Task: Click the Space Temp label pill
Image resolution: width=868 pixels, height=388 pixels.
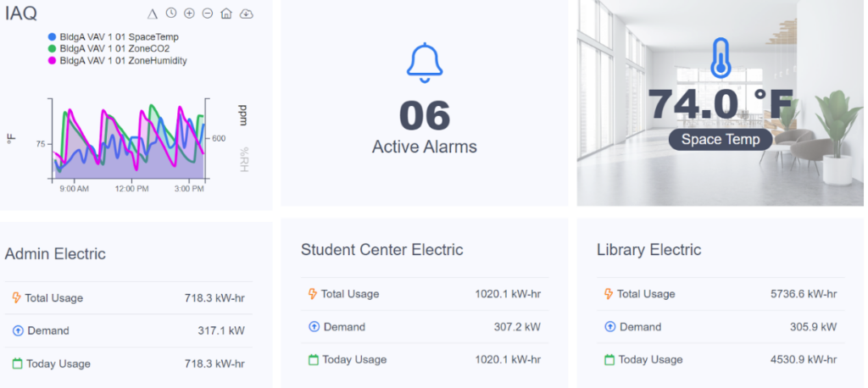Action: coord(721,140)
